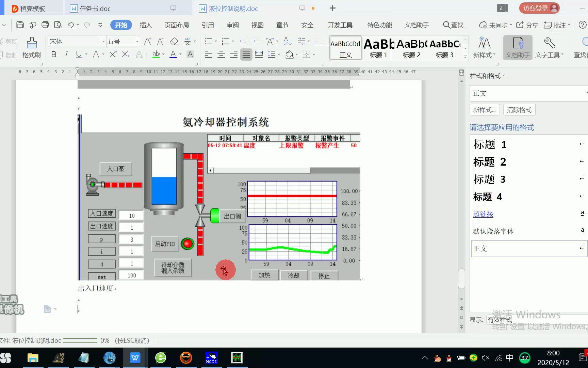Screen dimensions: 588x368
Task: Open font color dropdown arrow
Action: coord(180,55)
